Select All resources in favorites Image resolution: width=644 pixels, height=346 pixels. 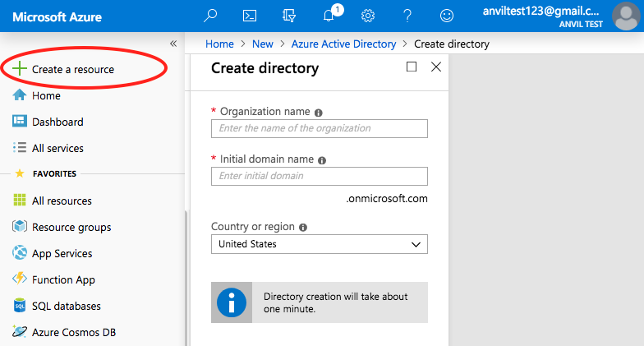tap(62, 201)
